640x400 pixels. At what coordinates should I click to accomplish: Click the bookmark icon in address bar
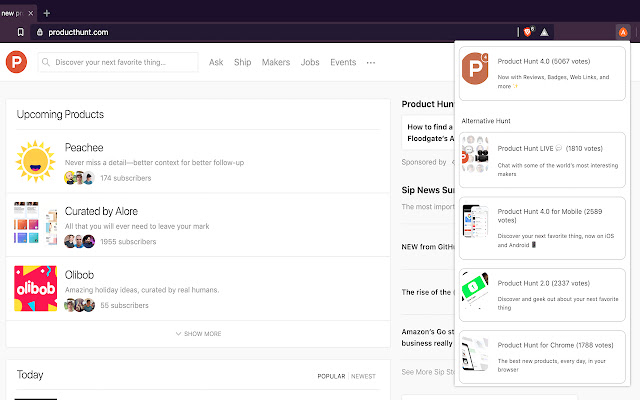click(x=21, y=32)
